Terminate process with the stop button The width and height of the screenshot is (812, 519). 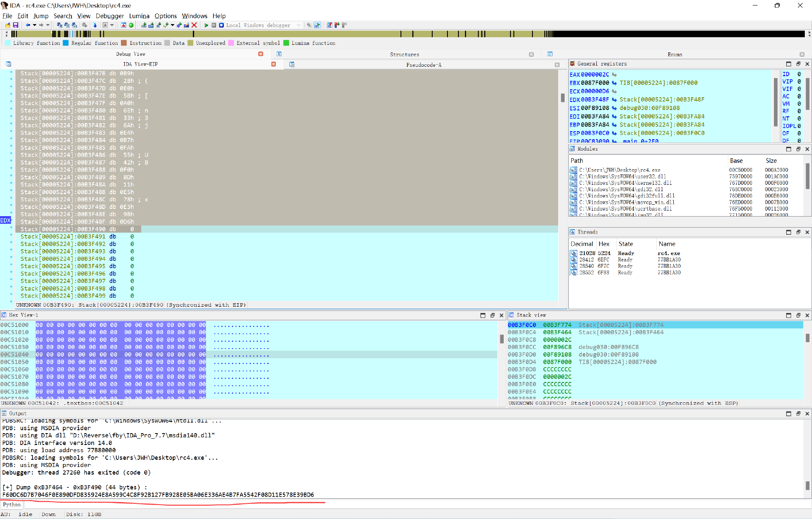(221, 25)
